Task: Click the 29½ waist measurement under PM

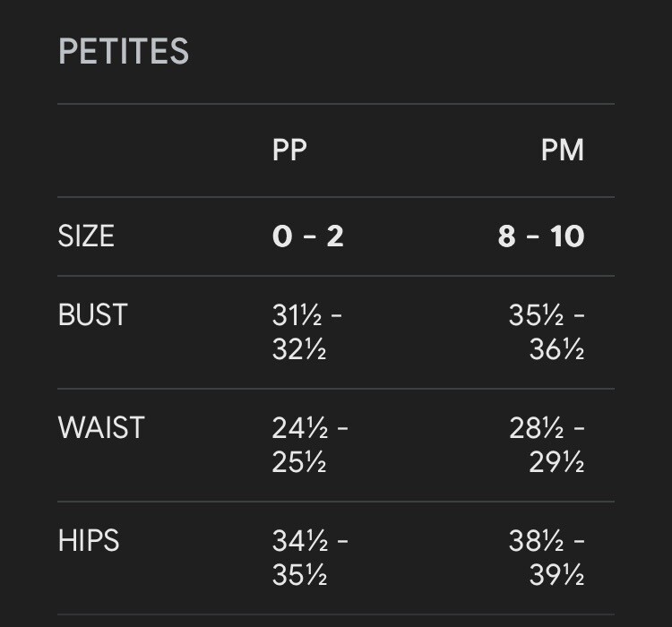Action: coord(556,462)
